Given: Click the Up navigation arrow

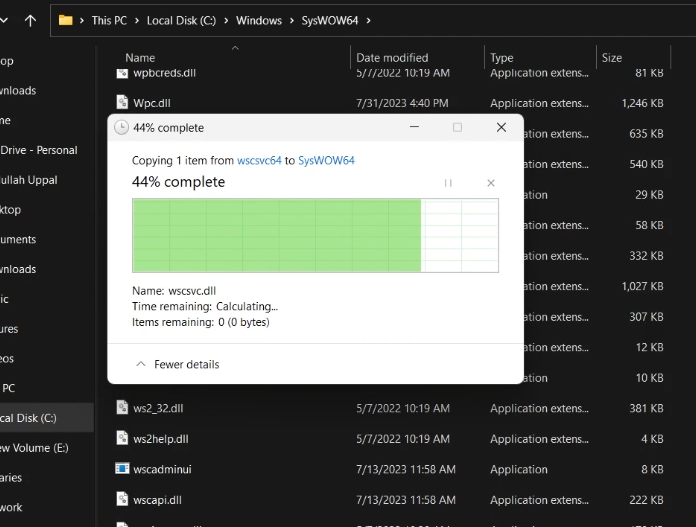Looking at the screenshot, I should (x=30, y=20).
